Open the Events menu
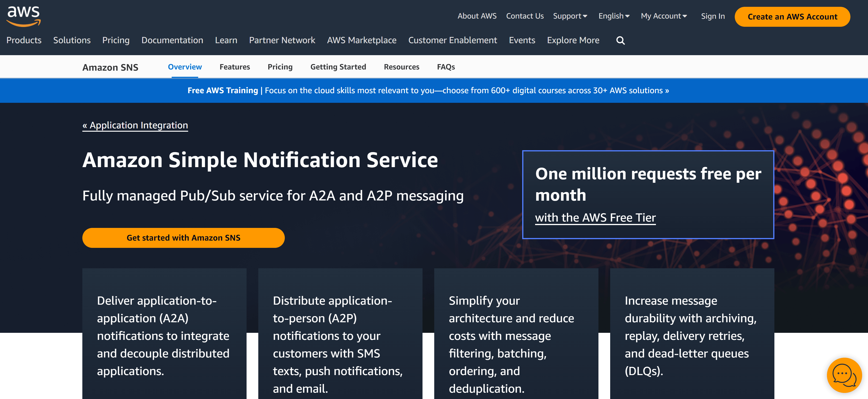868x399 pixels. (x=522, y=40)
